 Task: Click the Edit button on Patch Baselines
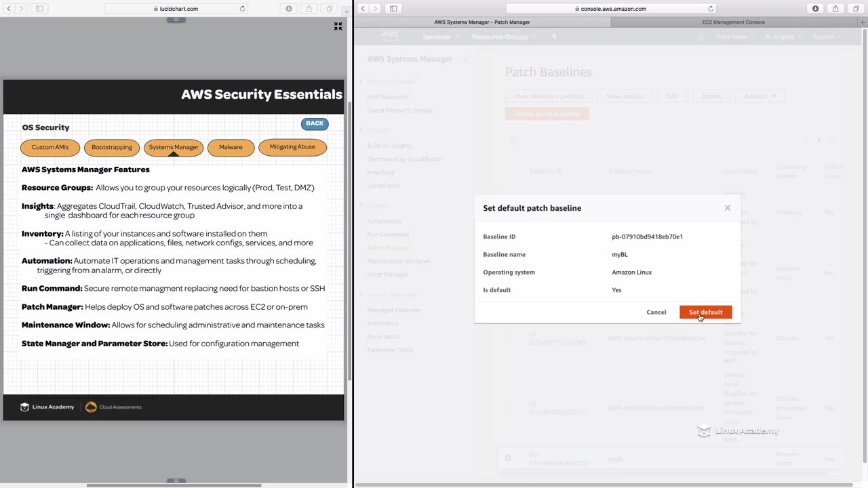(672, 96)
